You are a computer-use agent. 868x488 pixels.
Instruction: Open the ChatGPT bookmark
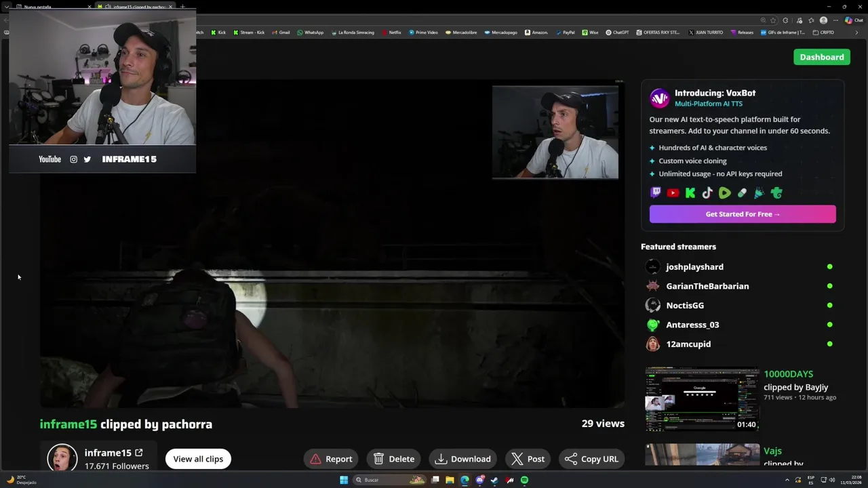point(617,33)
